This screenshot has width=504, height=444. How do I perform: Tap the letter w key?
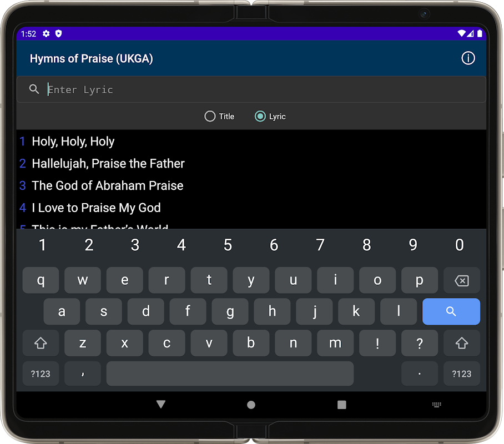pos(83,280)
